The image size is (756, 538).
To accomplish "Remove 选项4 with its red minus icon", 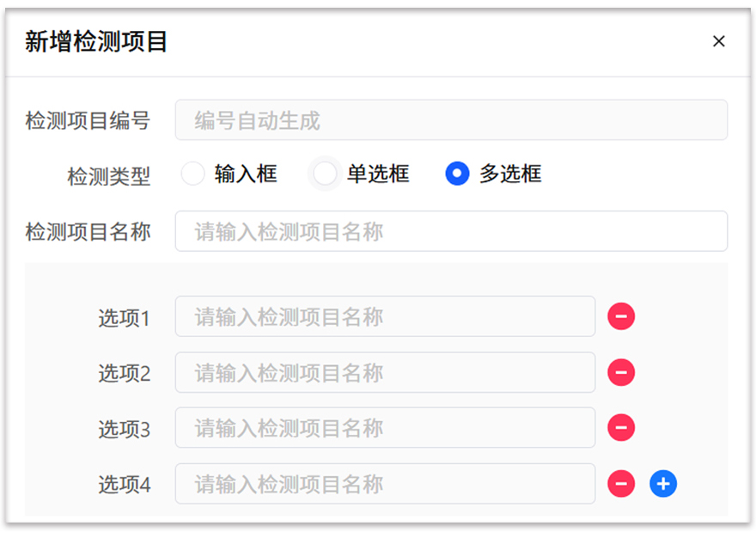I will pos(621,485).
